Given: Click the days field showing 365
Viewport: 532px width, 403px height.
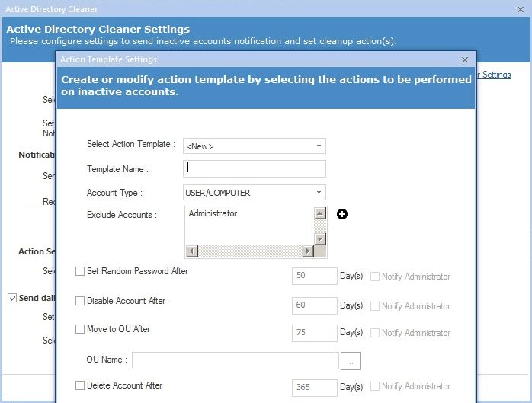Looking at the screenshot, I should coord(315,388).
